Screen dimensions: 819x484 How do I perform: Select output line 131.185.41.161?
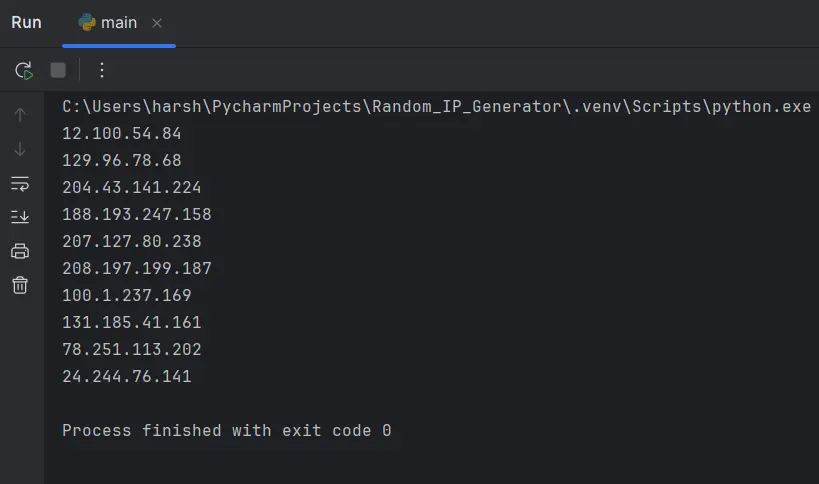pos(132,322)
